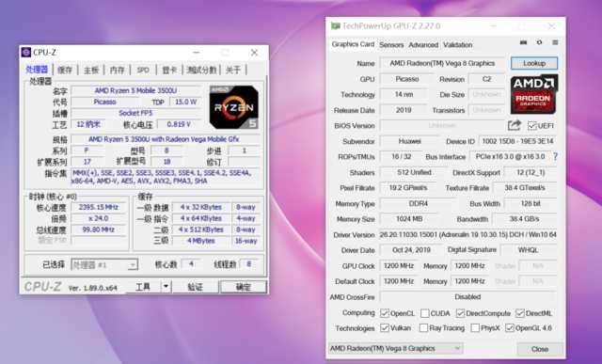Click the Subvendor Huawei field
The height and width of the screenshot is (364, 602).
point(410,141)
